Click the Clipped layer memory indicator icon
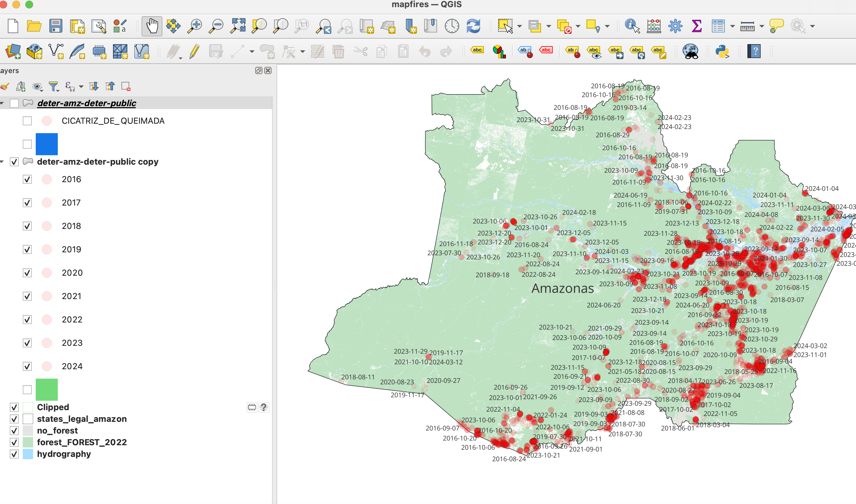Viewport: 856px width, 504px height. [252, 407]
